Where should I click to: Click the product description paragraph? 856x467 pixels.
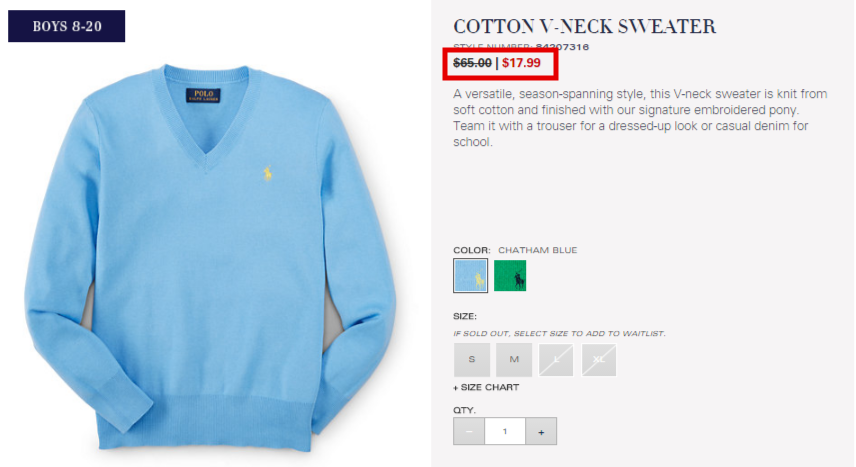pyautogui.click(x=640, y=118)
